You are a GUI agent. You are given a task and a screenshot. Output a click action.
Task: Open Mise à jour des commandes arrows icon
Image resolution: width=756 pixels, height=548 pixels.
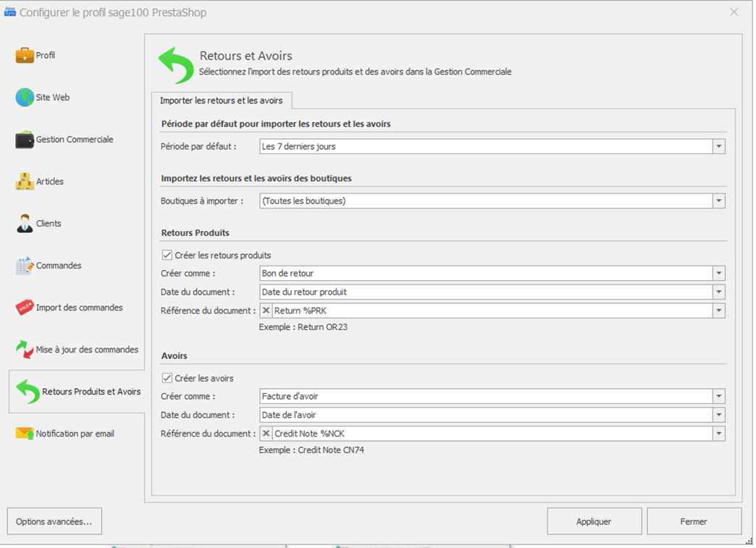(x=25, y=350)
